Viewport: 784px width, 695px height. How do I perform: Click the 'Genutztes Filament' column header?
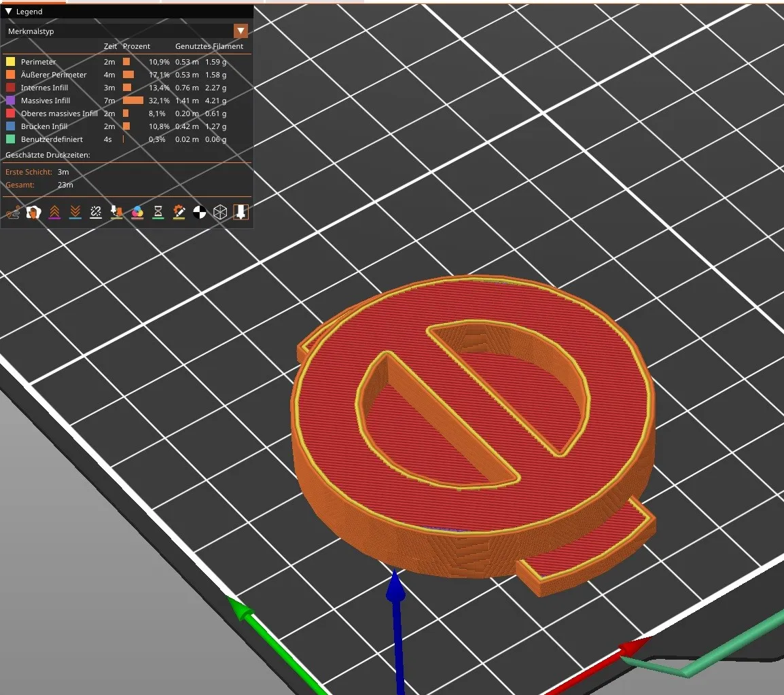[209, 46]
